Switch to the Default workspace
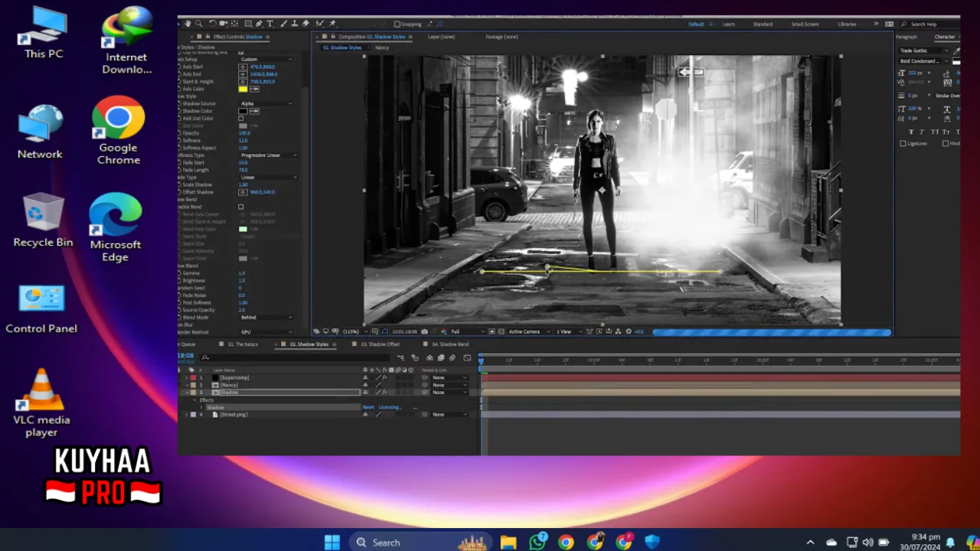The height and width of the screenshot is (551, 980). pos(696,24)
